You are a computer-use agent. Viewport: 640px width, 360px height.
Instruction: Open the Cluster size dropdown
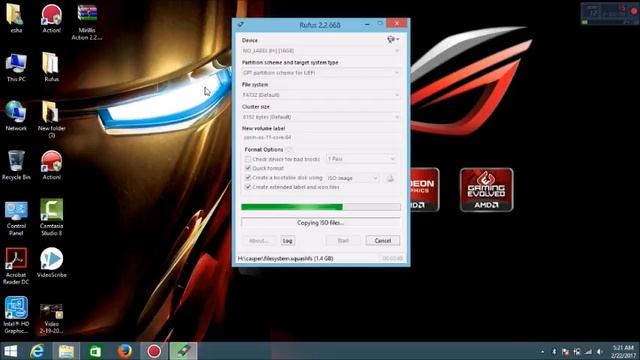(321, 117)
